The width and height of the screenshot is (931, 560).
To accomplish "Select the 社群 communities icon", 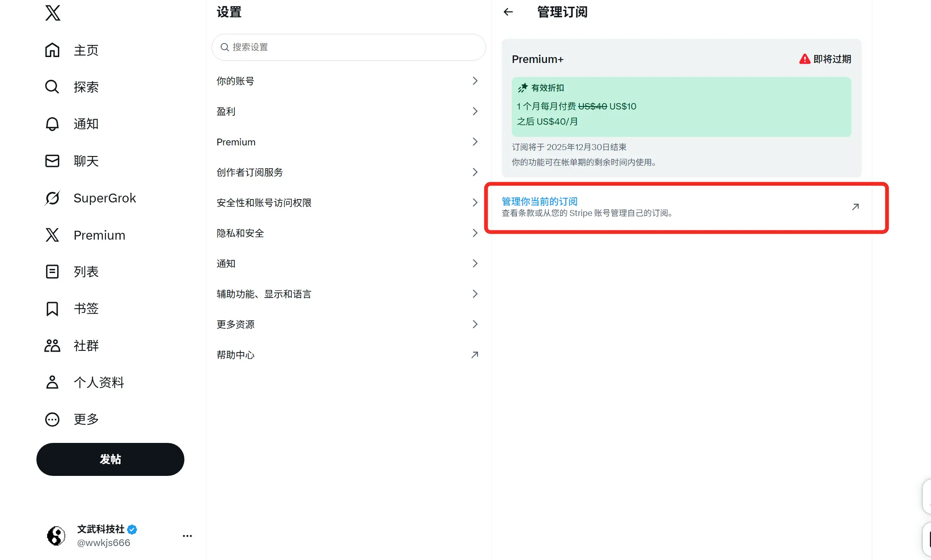I will (52, 346).
